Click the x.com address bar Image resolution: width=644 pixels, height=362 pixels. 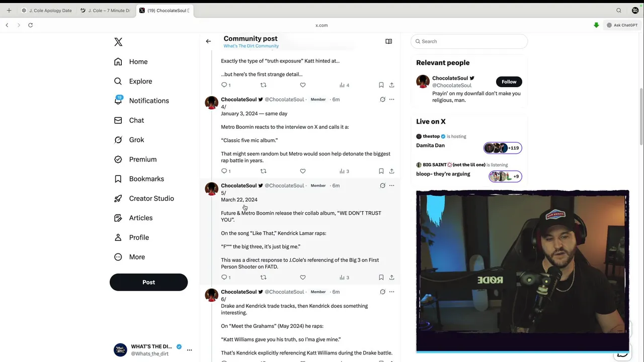click(321, 25)
